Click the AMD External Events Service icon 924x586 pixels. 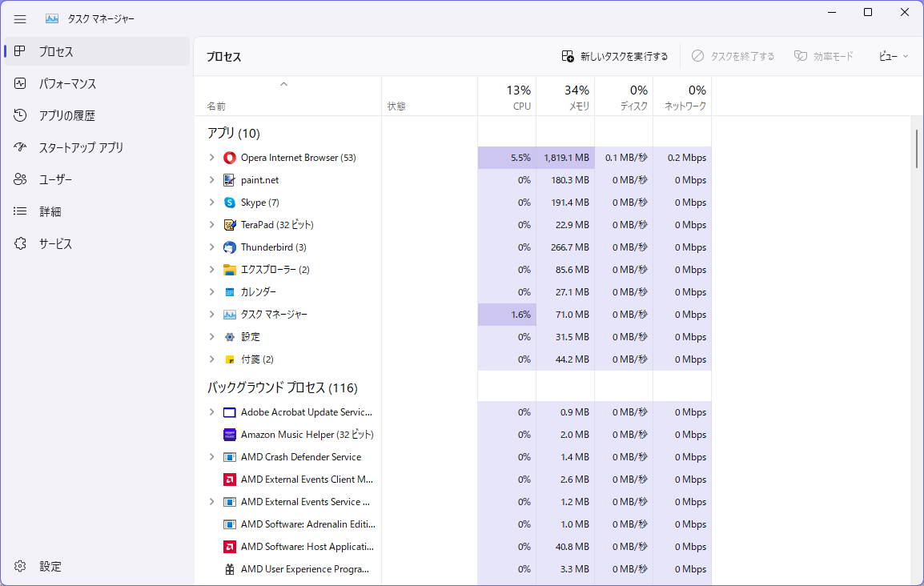(x=230, y=502)
